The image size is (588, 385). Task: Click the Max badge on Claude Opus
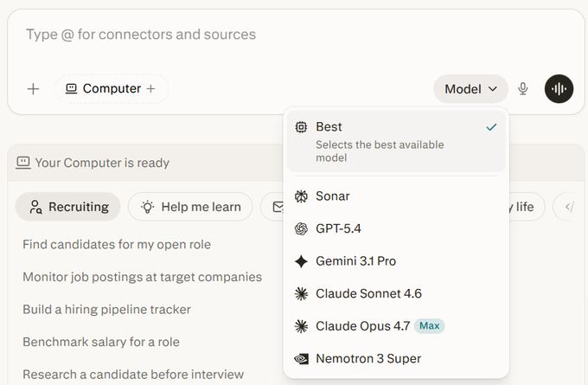[430, 326]
